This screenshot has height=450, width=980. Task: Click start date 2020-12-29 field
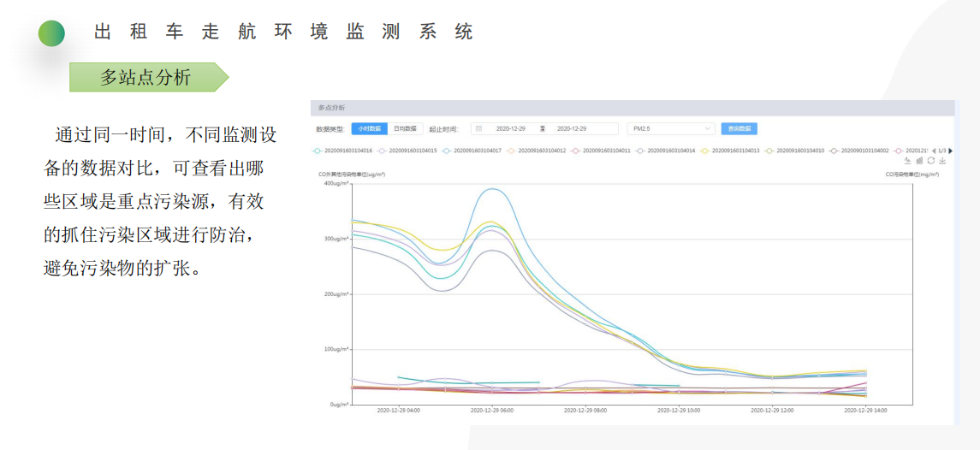511,128
